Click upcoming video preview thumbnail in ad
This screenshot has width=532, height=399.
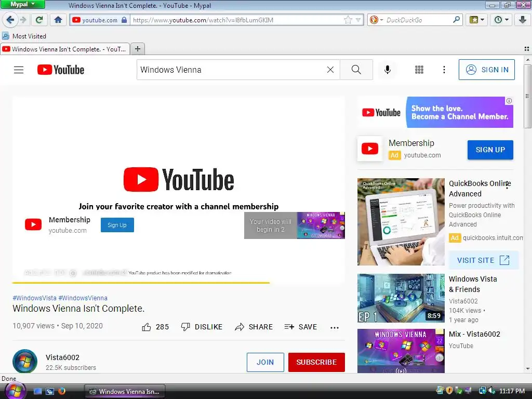321,225
